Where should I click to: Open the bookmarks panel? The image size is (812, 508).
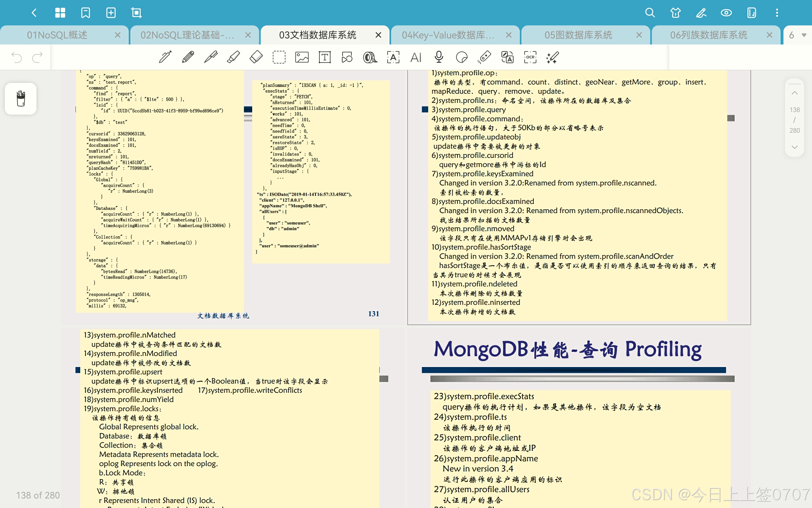[86, 13]
